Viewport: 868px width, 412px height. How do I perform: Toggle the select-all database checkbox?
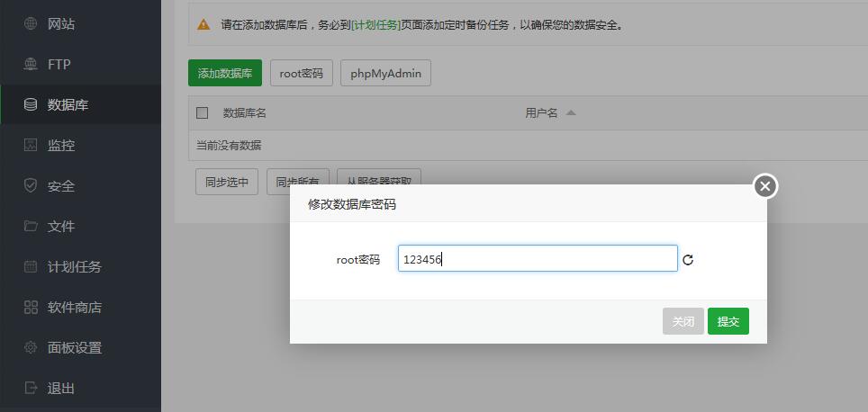[x=203, y=113]
